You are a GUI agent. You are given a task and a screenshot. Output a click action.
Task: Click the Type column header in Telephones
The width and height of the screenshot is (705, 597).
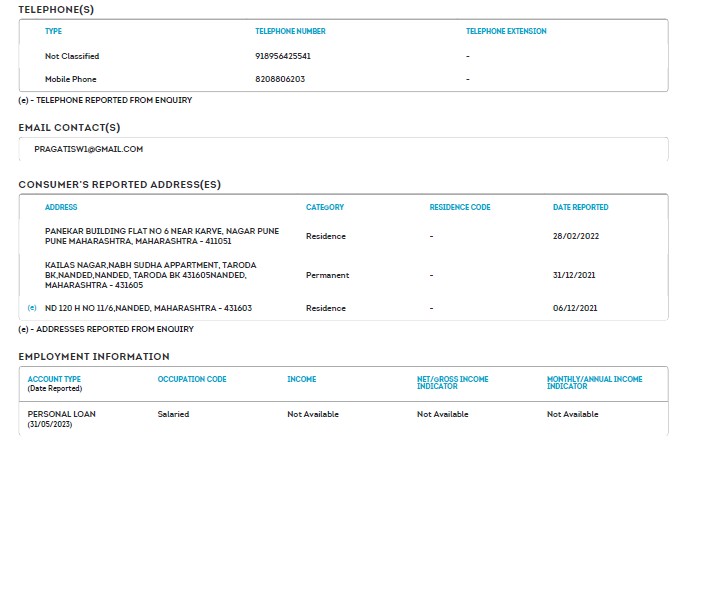coord(53,31)
